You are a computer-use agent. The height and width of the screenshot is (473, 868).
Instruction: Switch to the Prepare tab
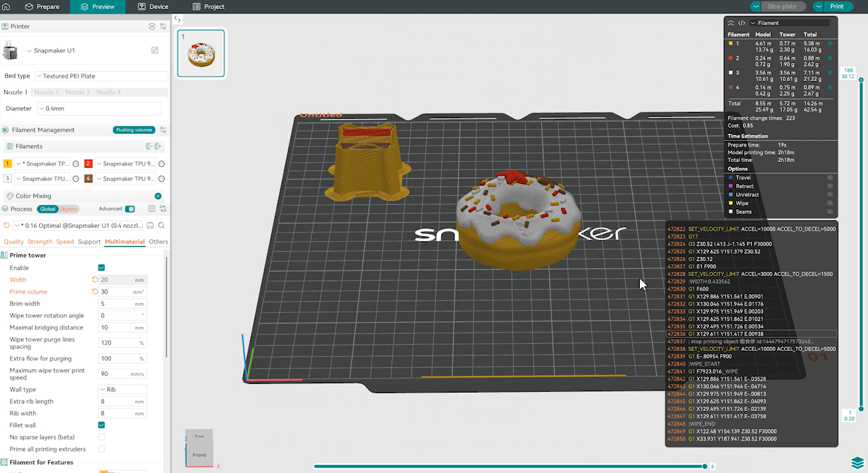coord(42,7)
